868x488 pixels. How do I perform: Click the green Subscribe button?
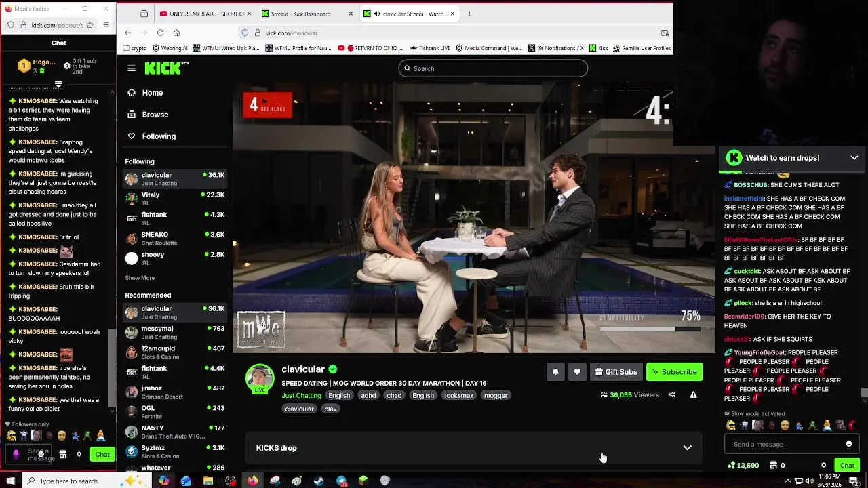point(674,371)
